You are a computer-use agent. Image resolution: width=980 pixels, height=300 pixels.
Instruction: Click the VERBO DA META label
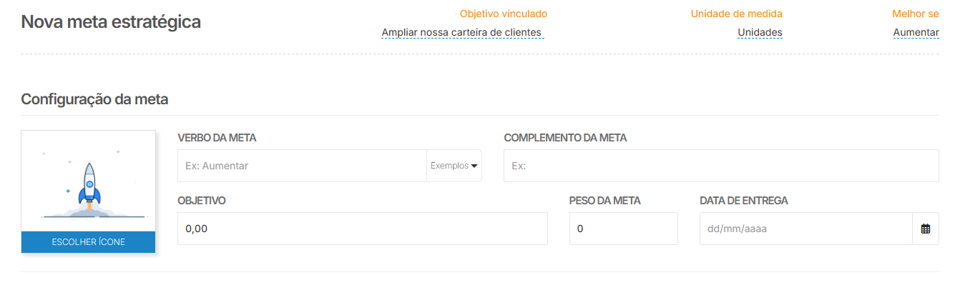coord(217,138)
